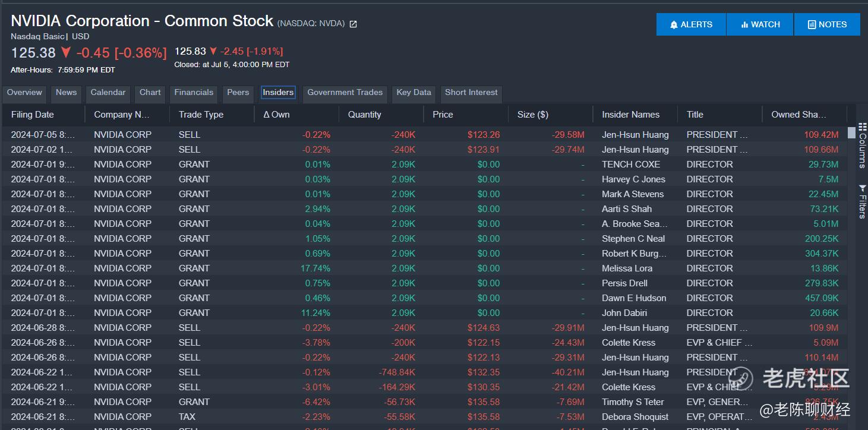Switch to the News tab
This screenshot has width=868, height=430.
tap(66, 93)
